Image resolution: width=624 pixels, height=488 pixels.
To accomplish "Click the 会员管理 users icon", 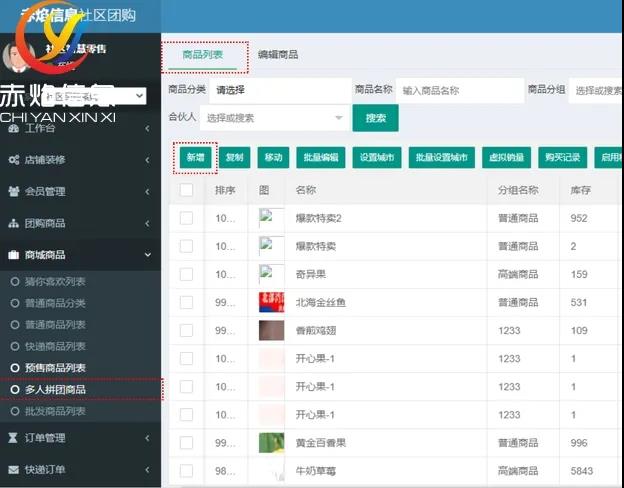I will [14, 192].
